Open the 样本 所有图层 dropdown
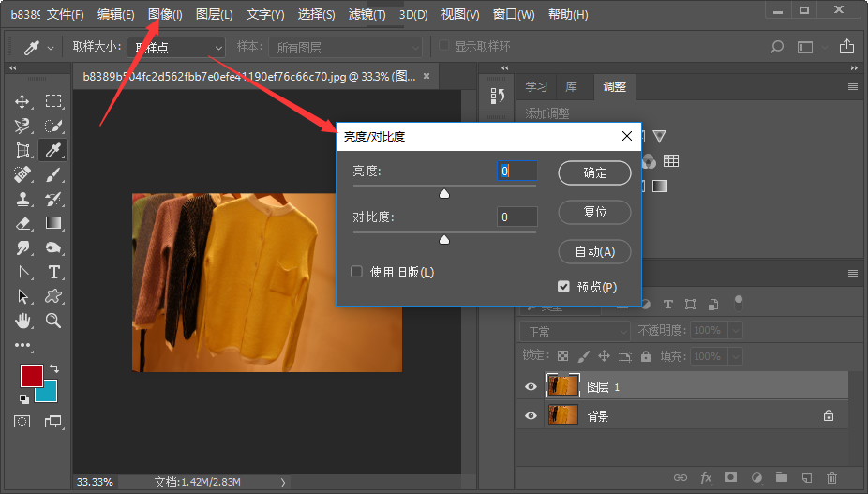 (x=346, y=48)
